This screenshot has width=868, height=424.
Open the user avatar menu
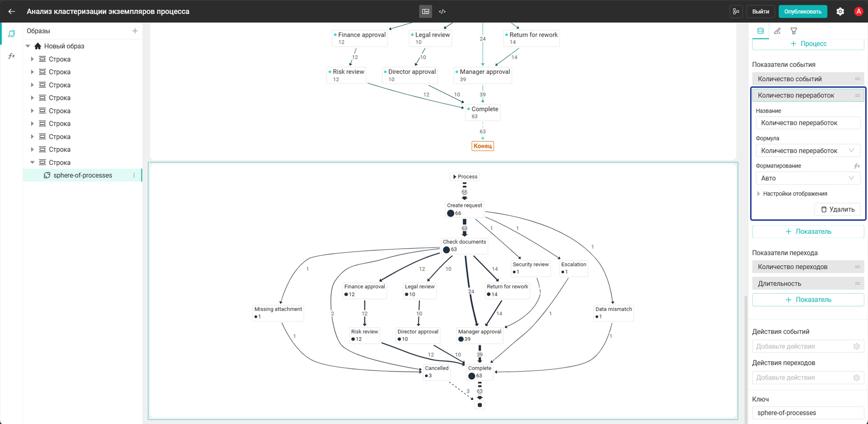point(858,12)
